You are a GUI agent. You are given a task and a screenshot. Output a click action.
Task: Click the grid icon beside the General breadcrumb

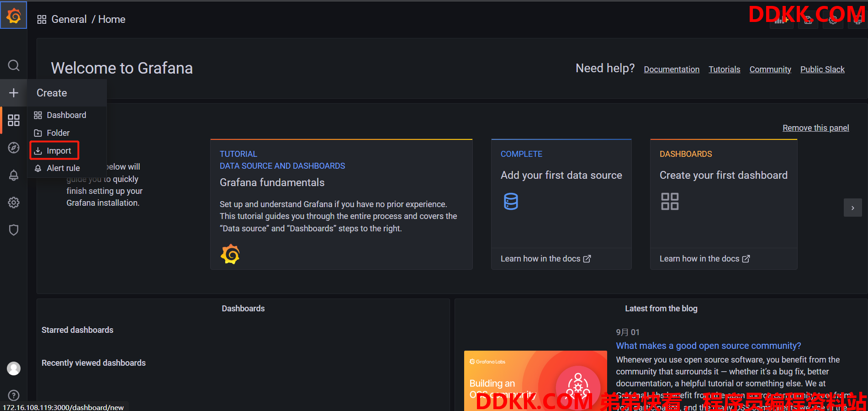pos(42,19)
